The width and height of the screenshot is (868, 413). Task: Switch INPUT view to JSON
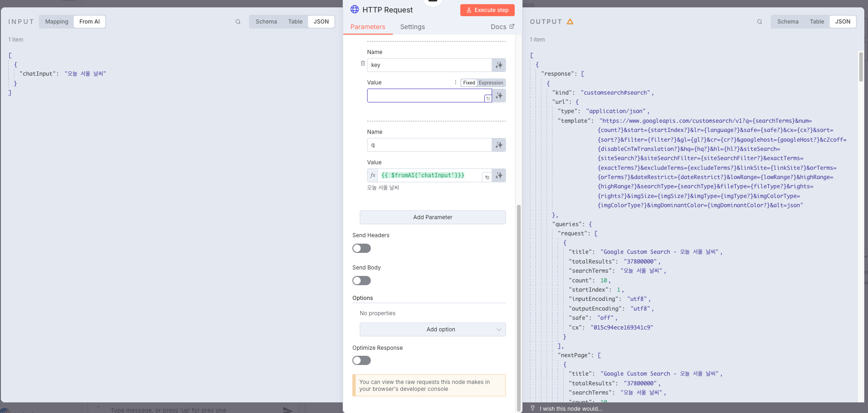point(321,22)
